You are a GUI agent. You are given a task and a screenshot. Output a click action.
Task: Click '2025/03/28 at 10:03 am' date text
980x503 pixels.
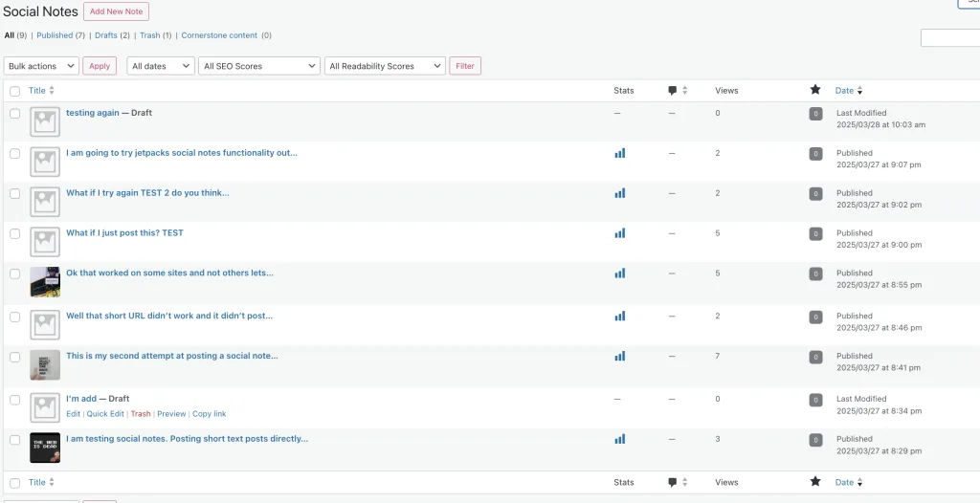[x=881, y=125]
